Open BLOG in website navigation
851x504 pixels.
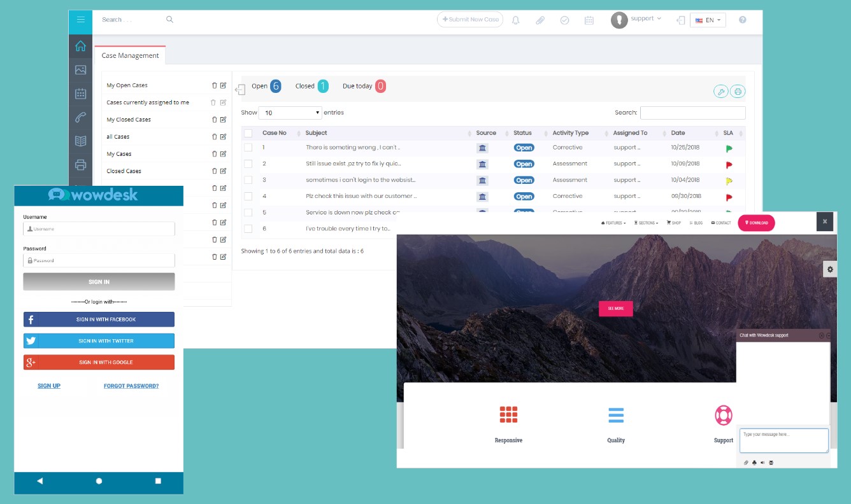click(696, 223)
